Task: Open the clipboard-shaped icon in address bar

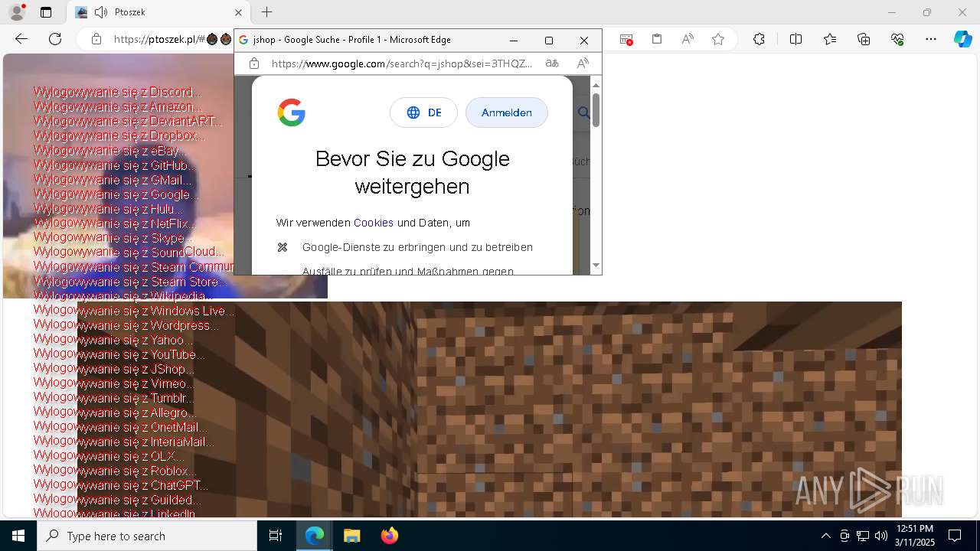Action: pyautogui.click(x=657, y=39)
